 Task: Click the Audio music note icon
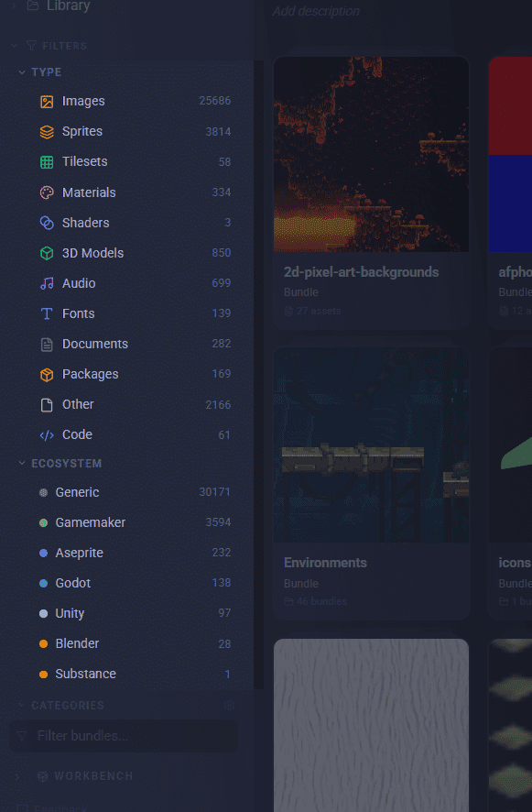click(x=47, y=283)
